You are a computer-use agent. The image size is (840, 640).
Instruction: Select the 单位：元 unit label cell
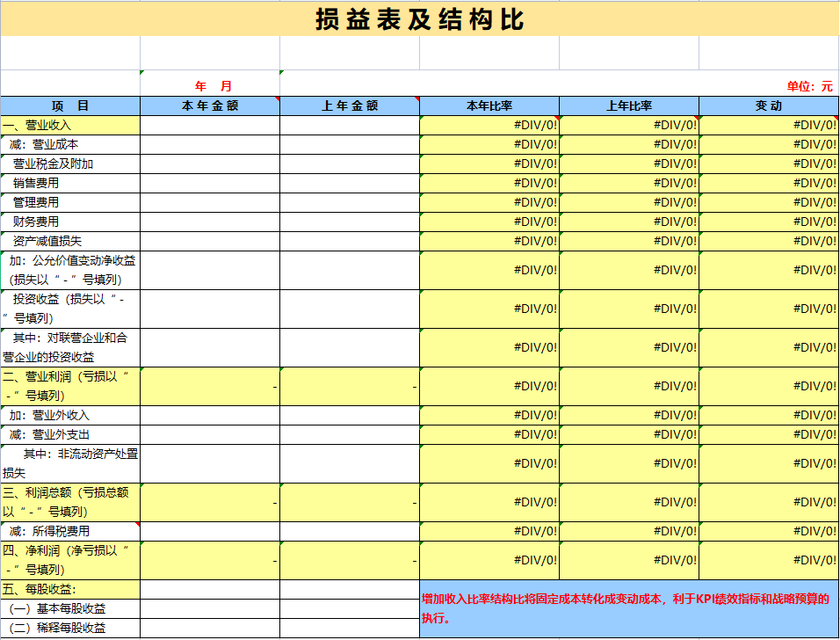pos(810,82)
